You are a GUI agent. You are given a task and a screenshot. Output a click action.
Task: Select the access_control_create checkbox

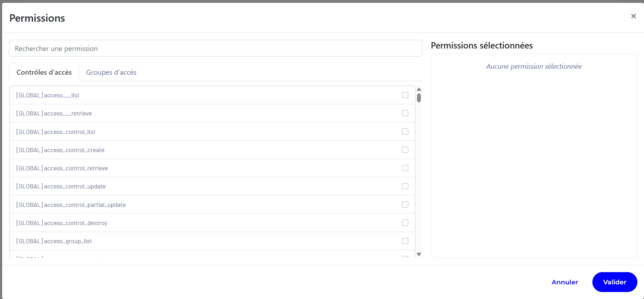405,150
